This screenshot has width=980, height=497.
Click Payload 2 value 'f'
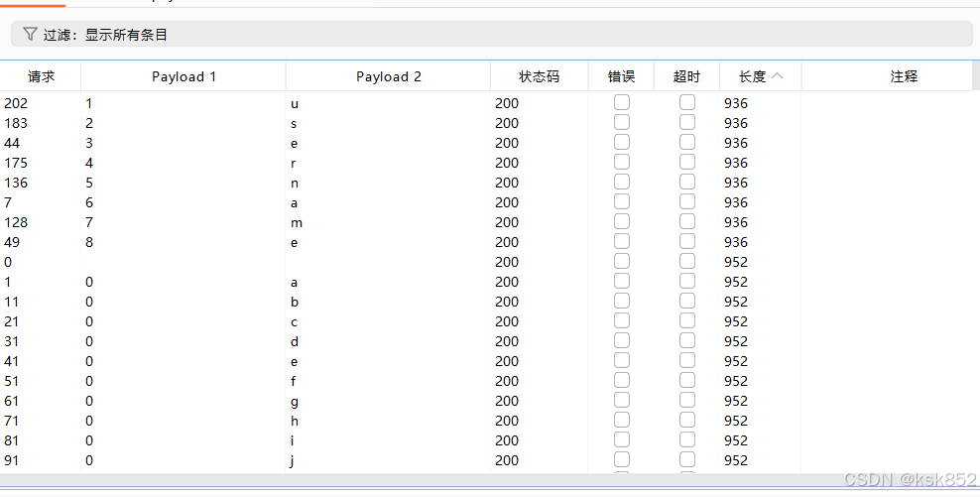(294, 381)
